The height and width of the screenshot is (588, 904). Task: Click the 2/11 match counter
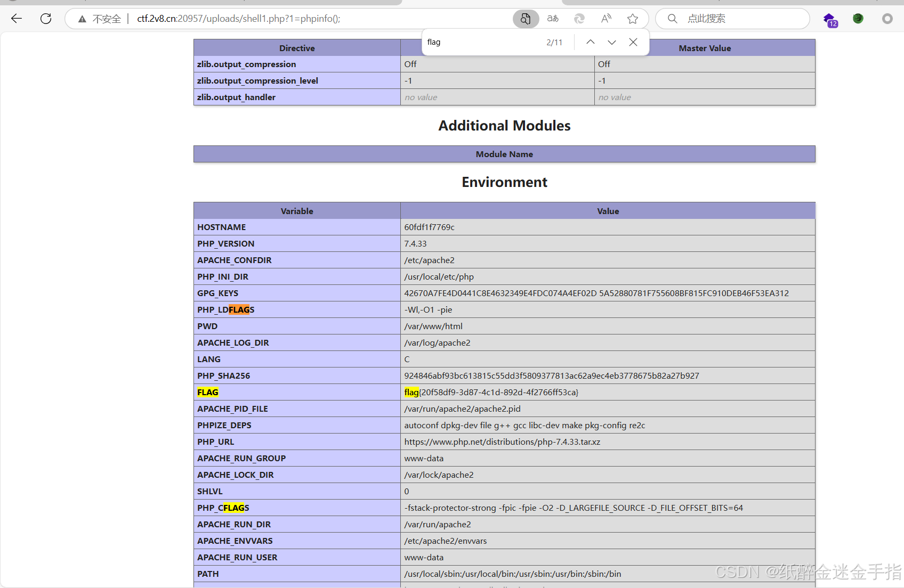click(554, 42)
